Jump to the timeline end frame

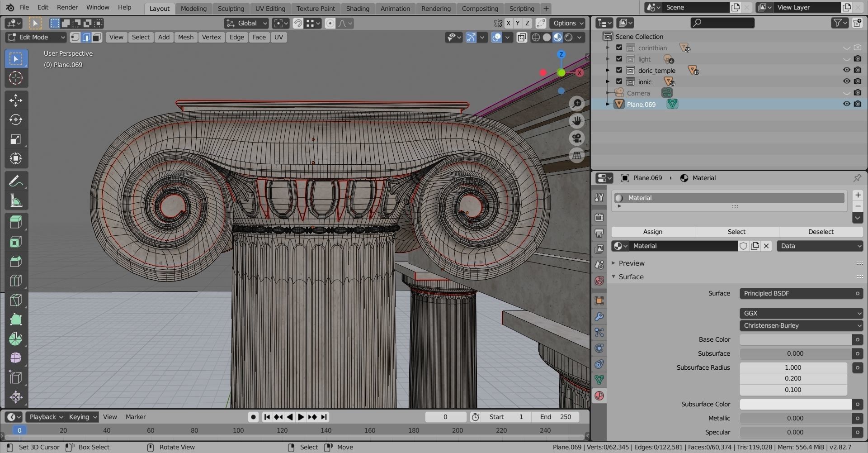click(x=324, y=417)
